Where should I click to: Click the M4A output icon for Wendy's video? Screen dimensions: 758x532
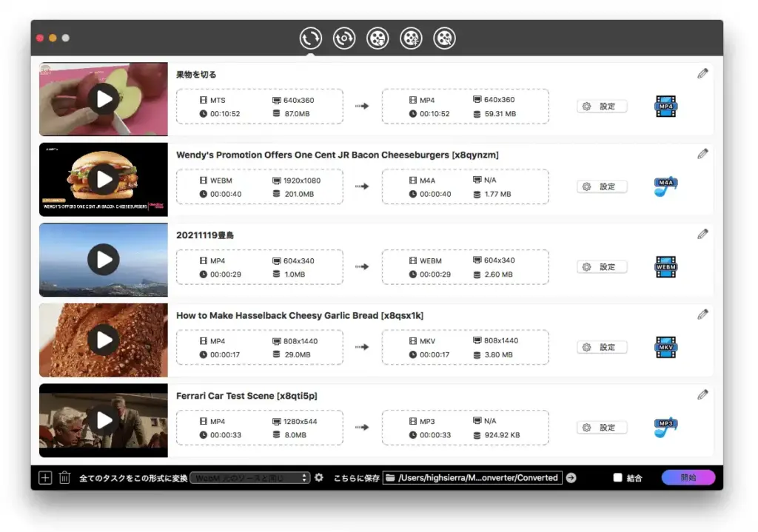coord(665,186)
